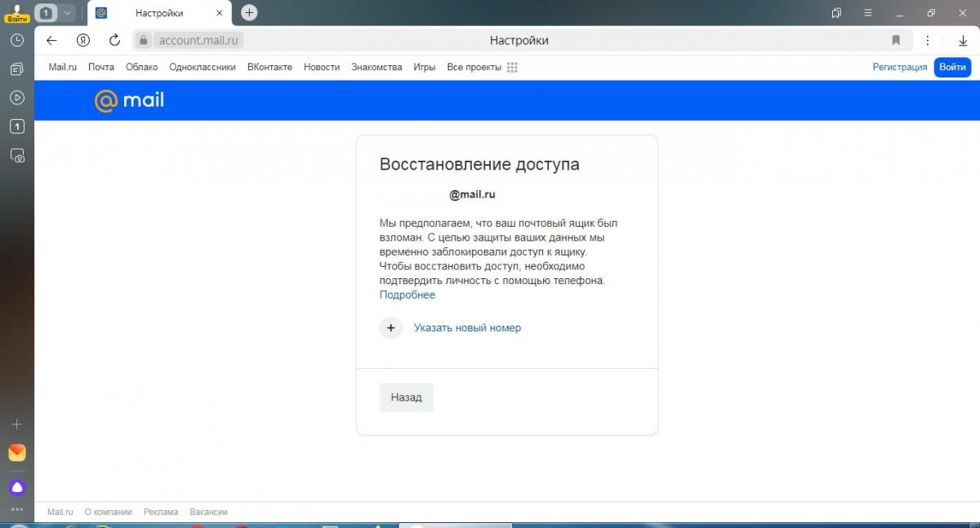Select 'Облако' in the top navigation
Screen dimensions: 980x528
141,67
